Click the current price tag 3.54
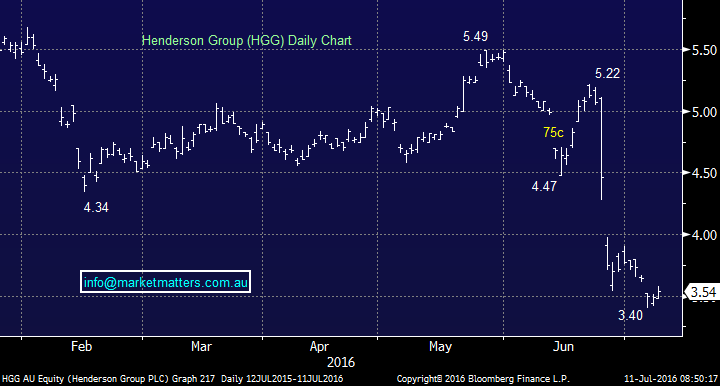 coord(702,292)
